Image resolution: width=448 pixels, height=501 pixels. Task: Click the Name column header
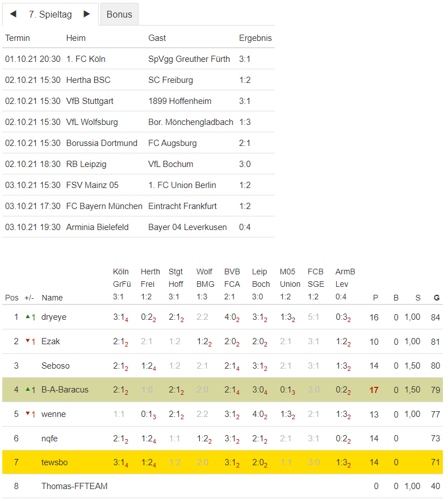52,298
